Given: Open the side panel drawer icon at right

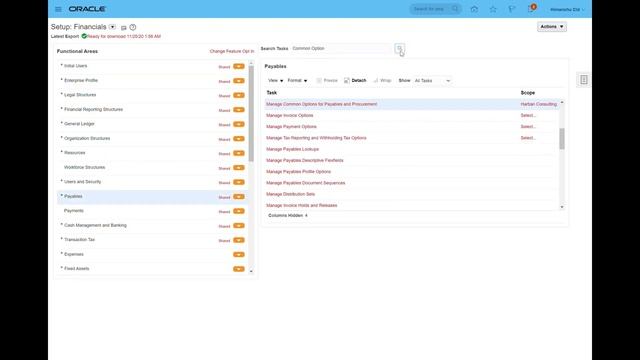Looking at the screenshot, I should tap(584, 80).
